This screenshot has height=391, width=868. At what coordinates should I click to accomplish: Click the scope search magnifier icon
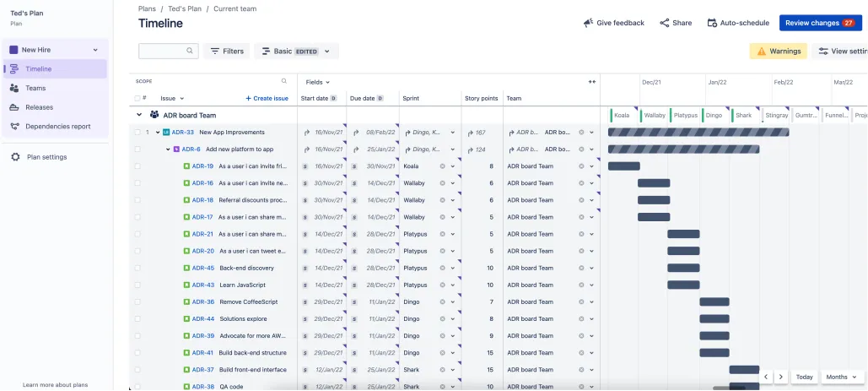point(284,81)
